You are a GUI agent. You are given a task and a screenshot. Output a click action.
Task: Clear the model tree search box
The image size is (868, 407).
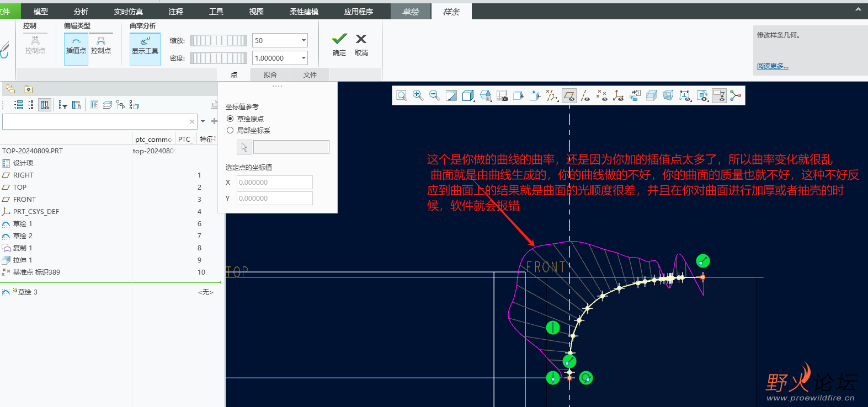pos(192,121)
